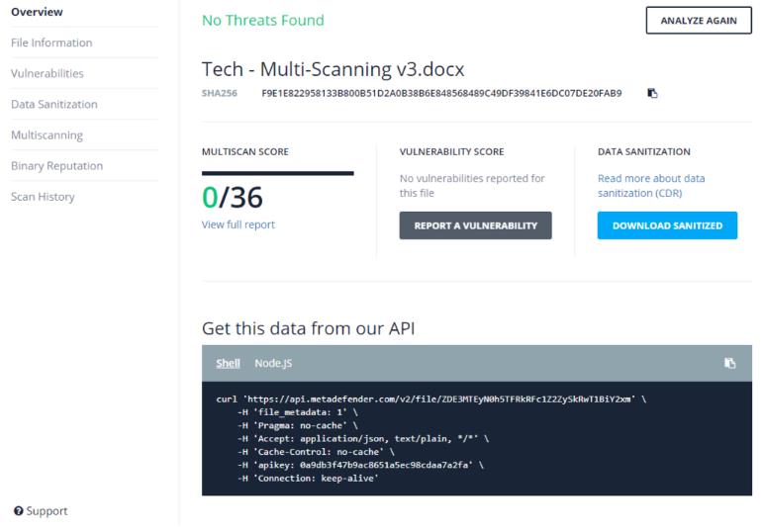
Task: Copy the API code snippet using the clipboard icon
Action: [x=729, y=363]
